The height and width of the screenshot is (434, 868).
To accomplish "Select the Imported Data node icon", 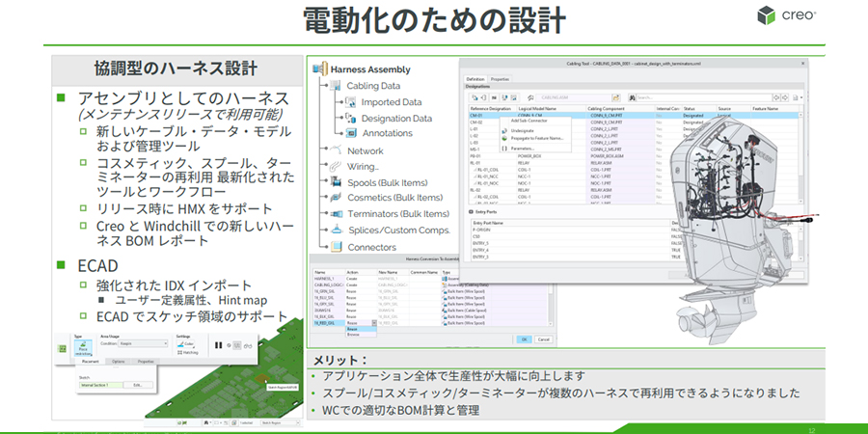I will click(x=351, y=102).
